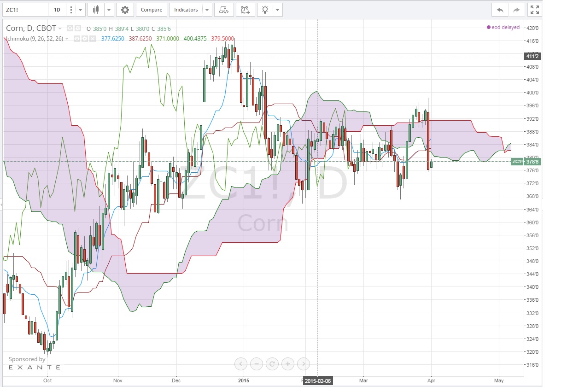This screenshot has width=579, height=392.
Task: Toggle visibility eye of Corn series
Action: click(x=70, y=28)
